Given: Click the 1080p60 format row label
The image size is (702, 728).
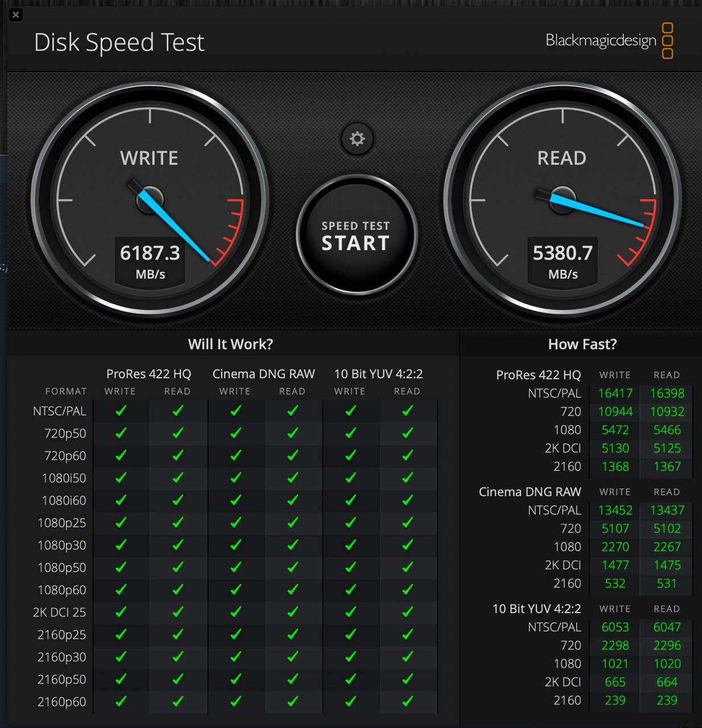Looking at the screenshot, I should (x=62, y=590).
